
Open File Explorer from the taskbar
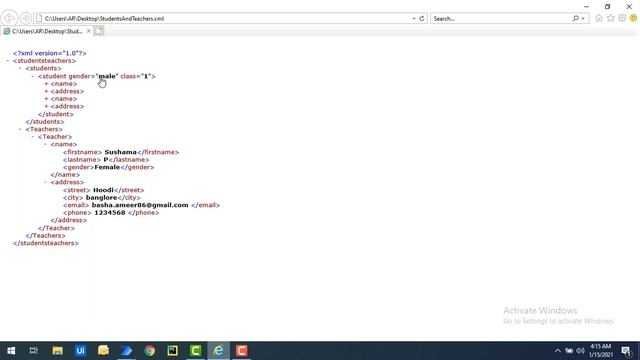57,351
